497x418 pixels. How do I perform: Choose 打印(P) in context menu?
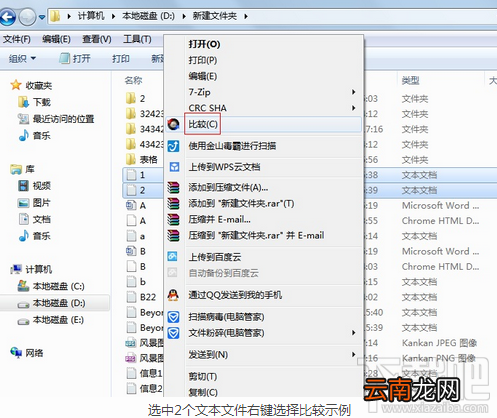[203, 60]
